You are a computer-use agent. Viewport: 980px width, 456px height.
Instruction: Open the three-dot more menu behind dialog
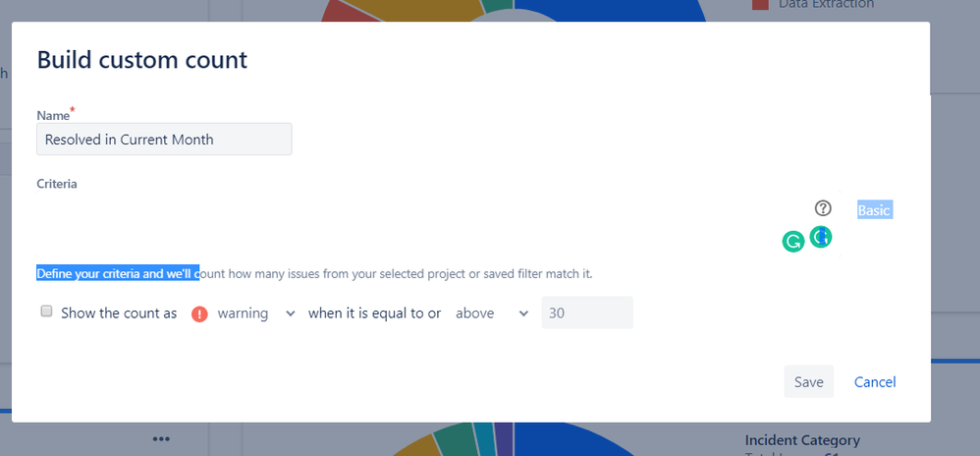pos(161,439)
